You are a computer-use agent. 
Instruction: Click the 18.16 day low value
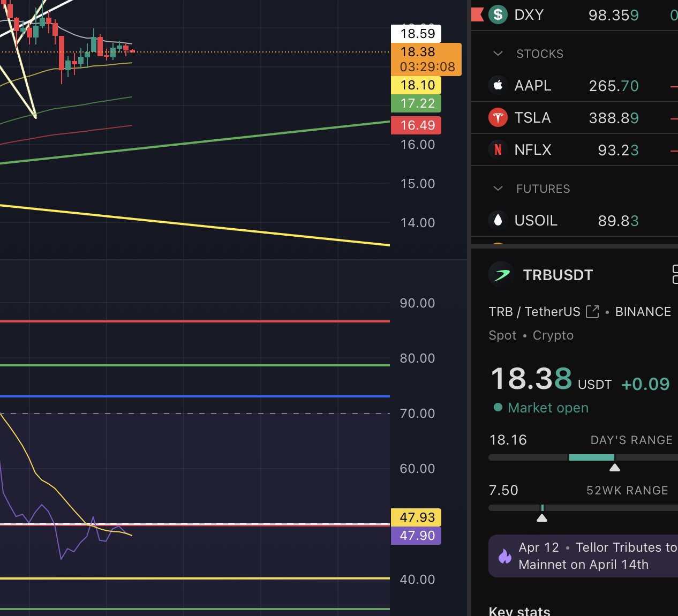[x=508, y=440]
